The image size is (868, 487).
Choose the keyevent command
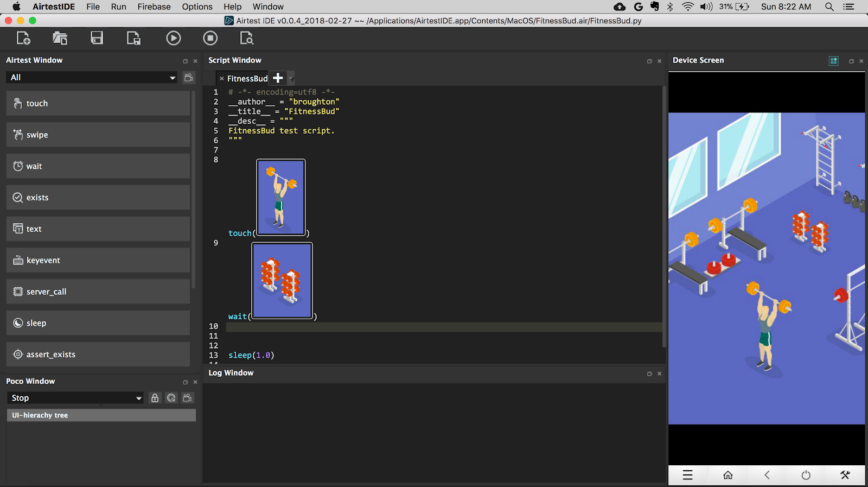(x=98, y=261)
